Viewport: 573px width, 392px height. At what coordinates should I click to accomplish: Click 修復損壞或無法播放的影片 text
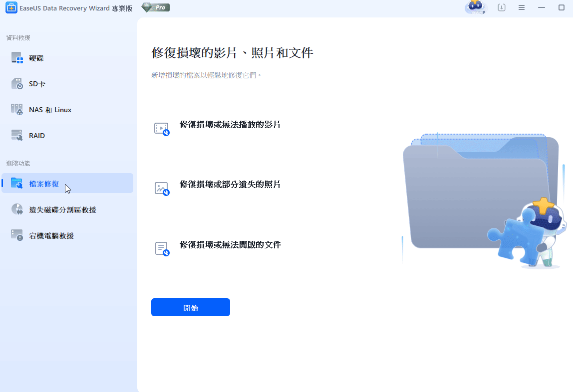230,125
